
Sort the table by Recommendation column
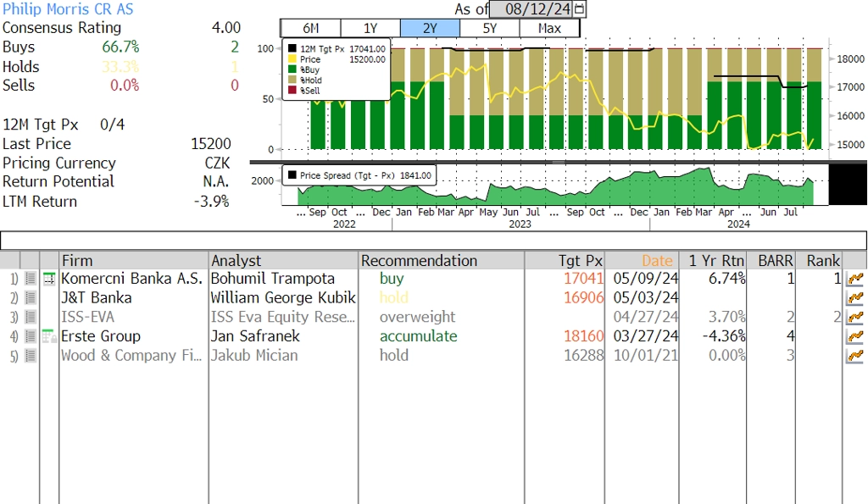tap(441, 261)
